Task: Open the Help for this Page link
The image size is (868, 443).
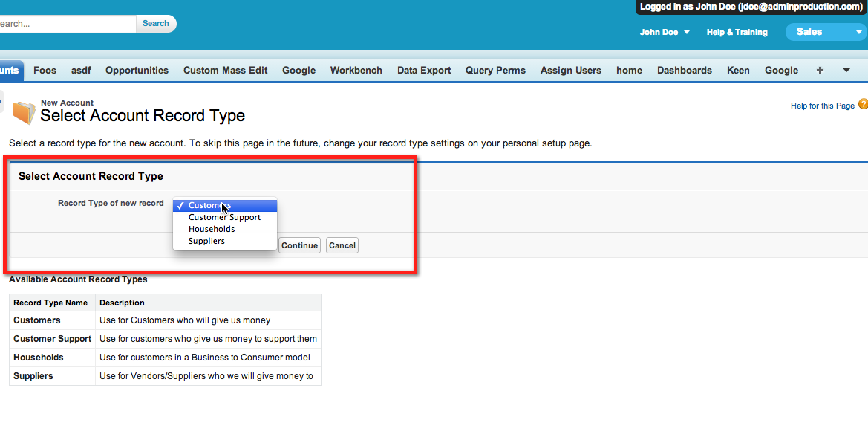Action: [822, 106]
